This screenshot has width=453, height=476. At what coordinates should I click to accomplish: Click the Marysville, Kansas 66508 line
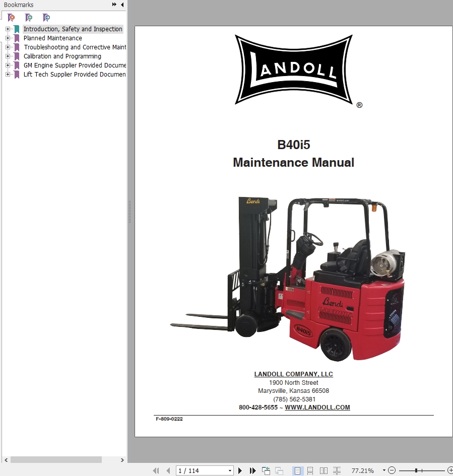[x=294, y=391]
